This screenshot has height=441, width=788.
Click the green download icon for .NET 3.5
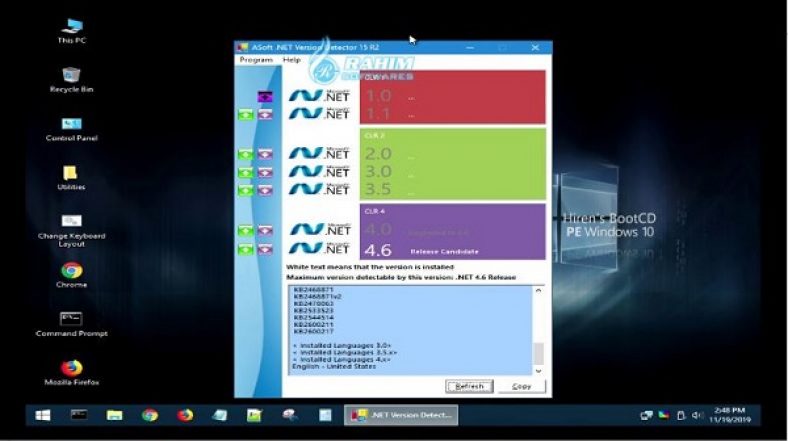pyautogui.click(x=246, y=190)
